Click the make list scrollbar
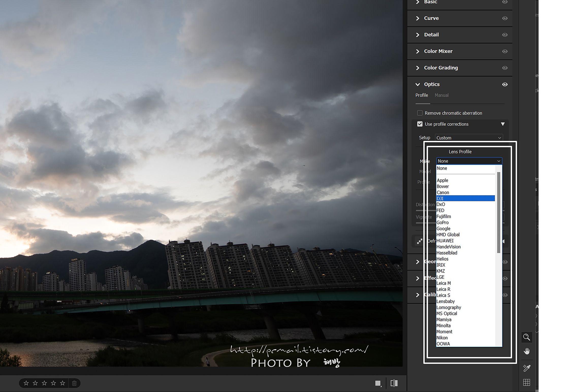This screenshot has height=392, width=588. [x=499, y=212]
